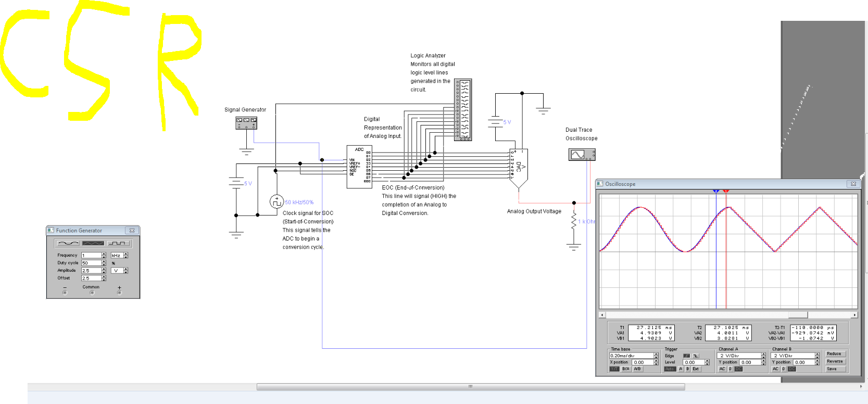
Task: Close the Function Generator window
Action: coord(132,230)
